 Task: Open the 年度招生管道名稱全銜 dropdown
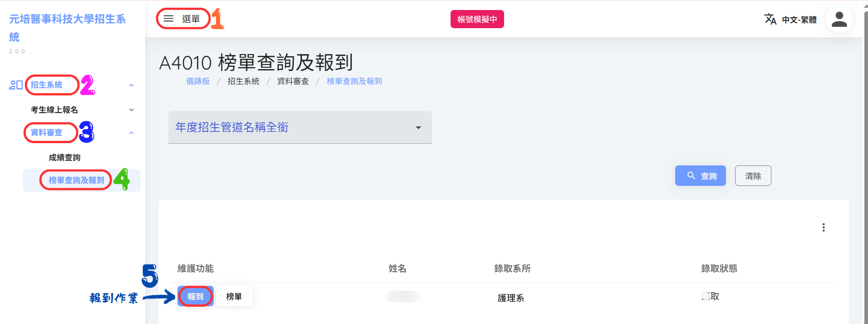(300, 127)
